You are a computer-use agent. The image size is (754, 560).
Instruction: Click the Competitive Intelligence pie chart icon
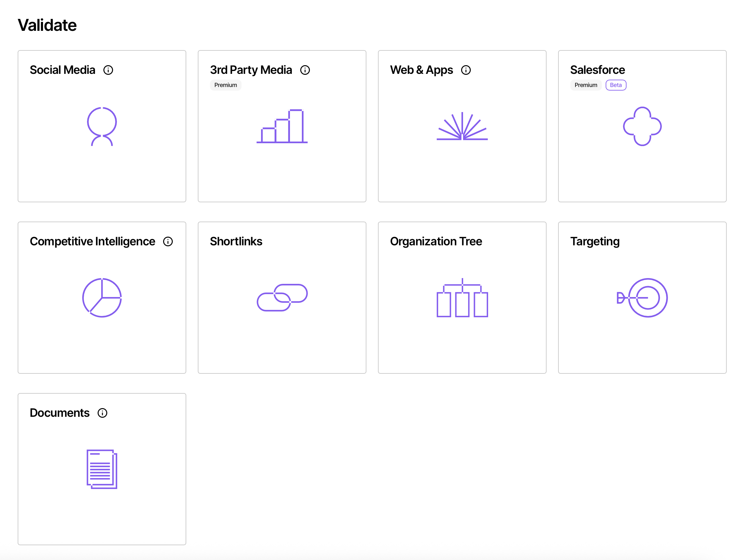click(102, 298)
